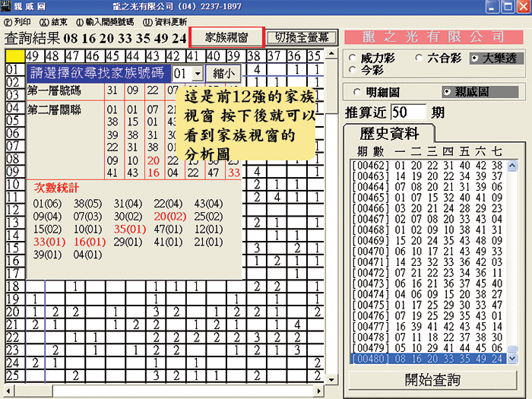
Task: Select history row 00473
Action: point(428,283)
